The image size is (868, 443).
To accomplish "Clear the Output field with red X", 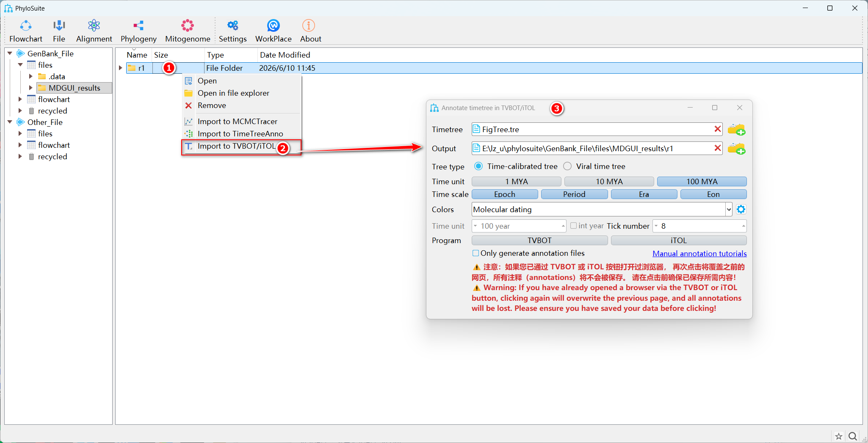I will coord(717,148).
